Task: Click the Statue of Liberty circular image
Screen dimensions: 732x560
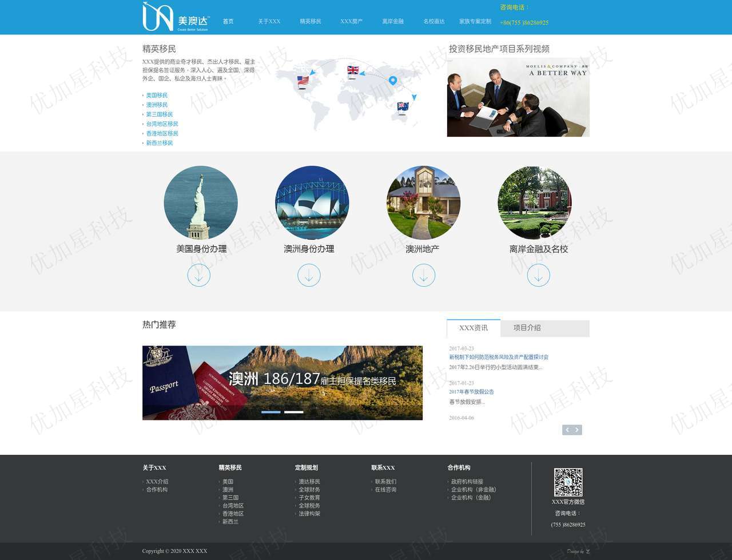Action: 201,202
